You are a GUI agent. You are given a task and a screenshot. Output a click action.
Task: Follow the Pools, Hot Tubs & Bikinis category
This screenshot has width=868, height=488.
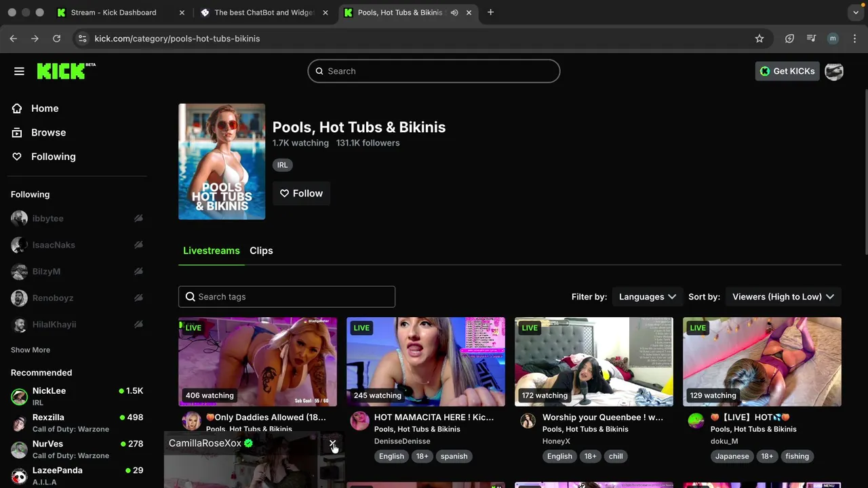click(301, 193)
